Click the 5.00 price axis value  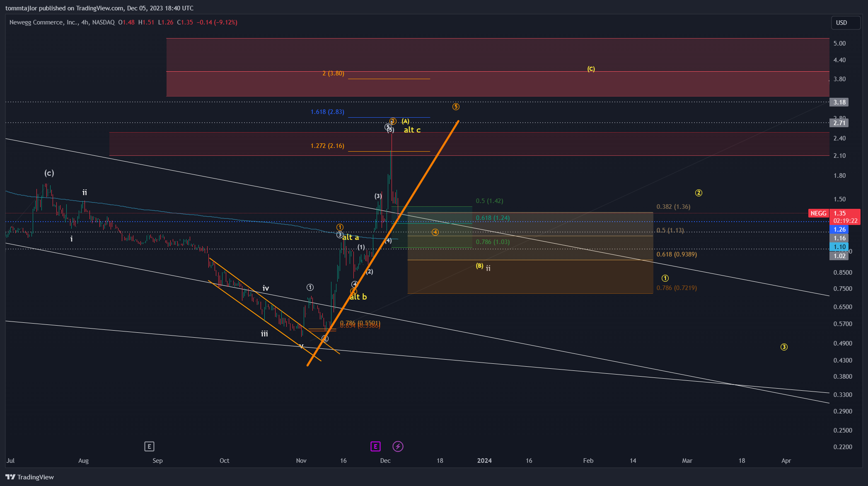point(839,44)
